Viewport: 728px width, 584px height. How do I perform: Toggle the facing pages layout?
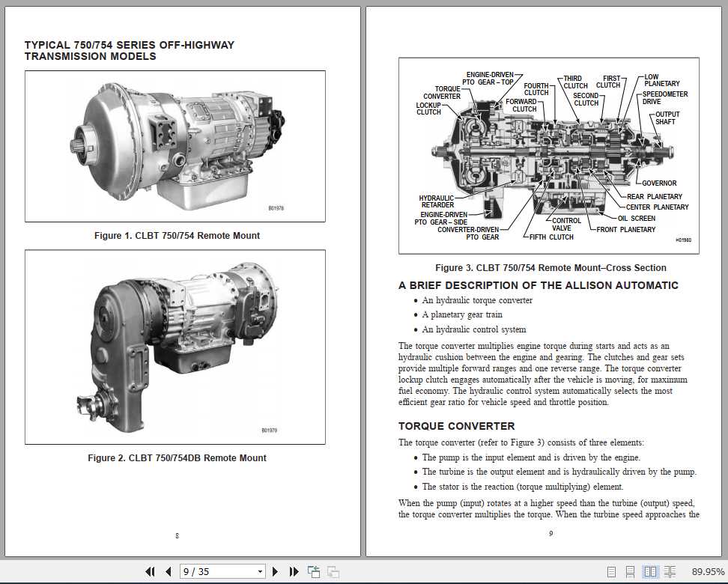click(650, 571)
